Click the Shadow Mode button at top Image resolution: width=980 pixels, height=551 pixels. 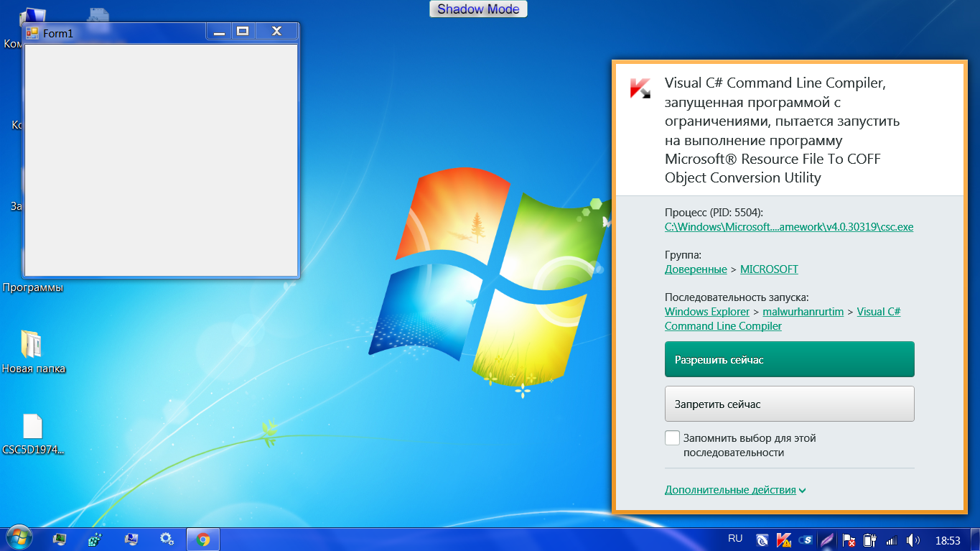(479, 9)
